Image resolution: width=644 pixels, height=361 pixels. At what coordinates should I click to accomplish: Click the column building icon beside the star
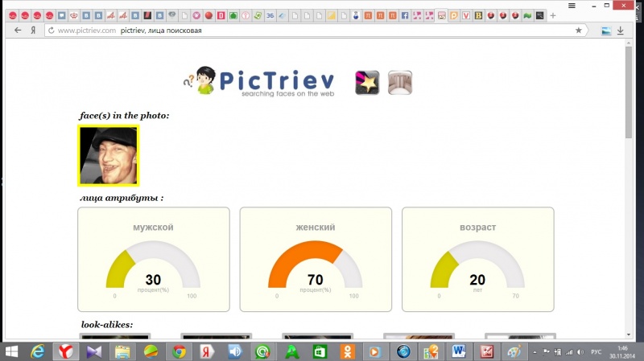coord(400,83)
